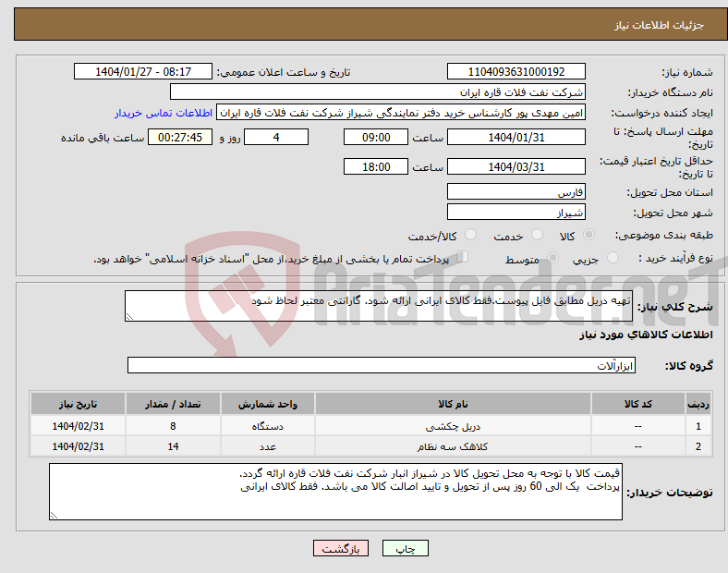Click the 00:27:45 remaining time field
The width and height of the screenshot is (728, 573).
tap(180, 138)
